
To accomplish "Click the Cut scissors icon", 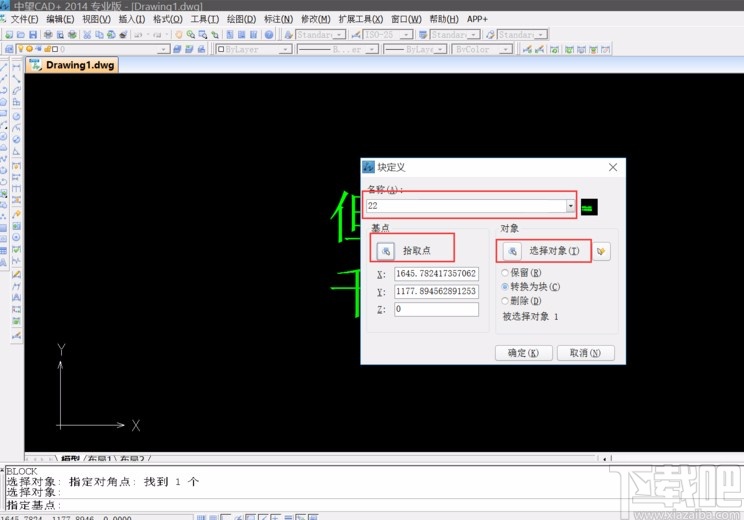I will click(x=87, y=35).
